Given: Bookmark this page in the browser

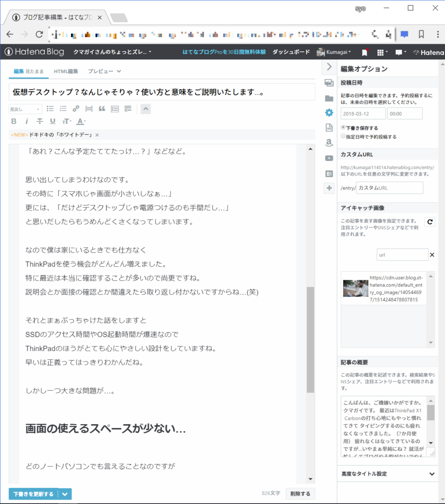Looking at the screenshot, I should coord(421,34).
